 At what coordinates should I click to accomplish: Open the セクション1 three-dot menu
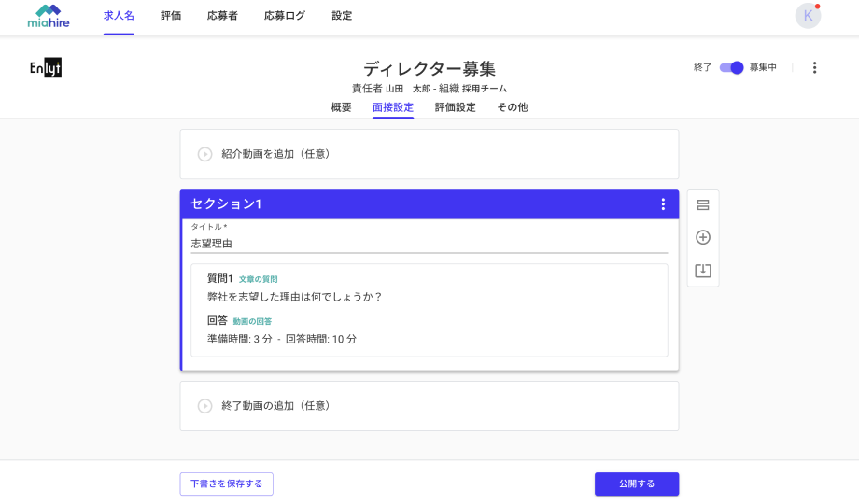click(663, 204)
